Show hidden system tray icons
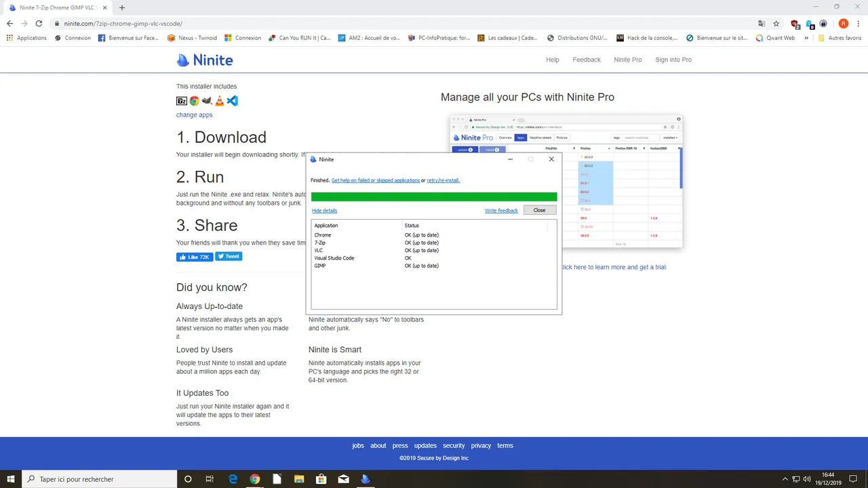 (x=785, y=479)
